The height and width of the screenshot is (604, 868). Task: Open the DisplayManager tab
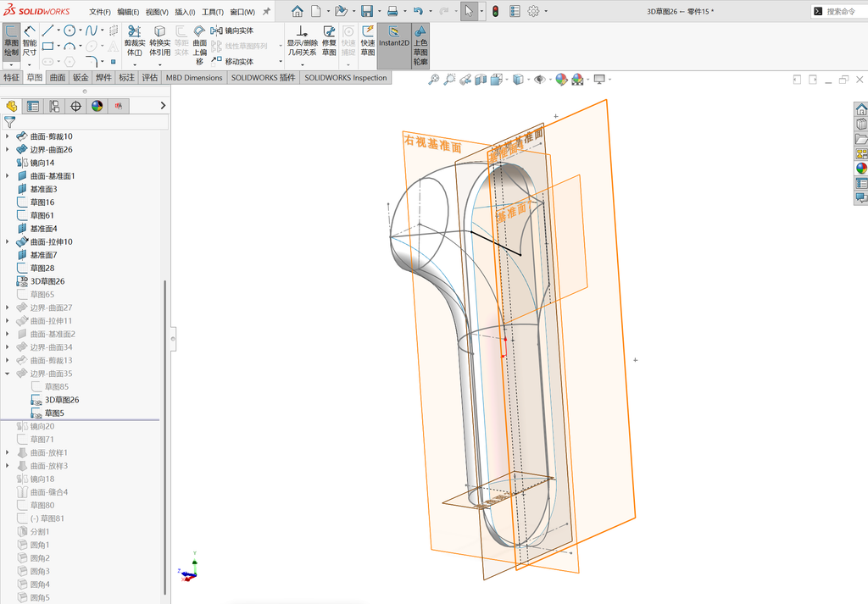[x=97, y=106]
